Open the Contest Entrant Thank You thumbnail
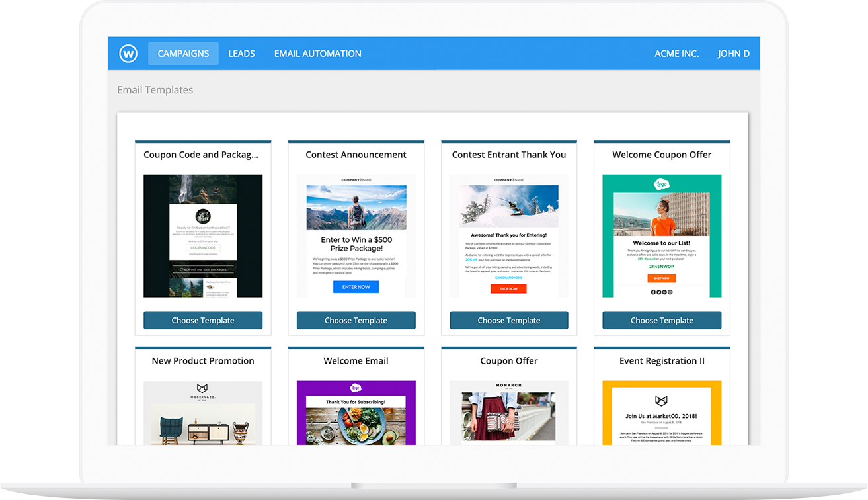The image size is (868, 500). (509, 236)
